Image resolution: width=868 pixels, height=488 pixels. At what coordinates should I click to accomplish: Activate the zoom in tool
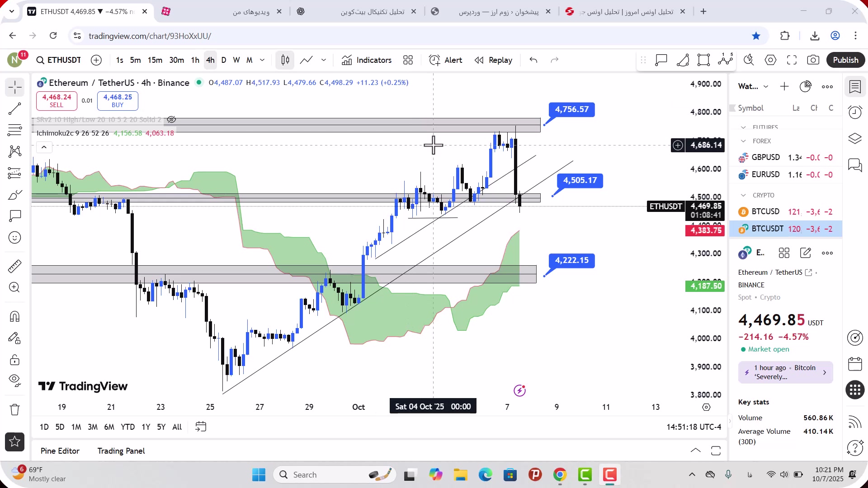(14, 287)
